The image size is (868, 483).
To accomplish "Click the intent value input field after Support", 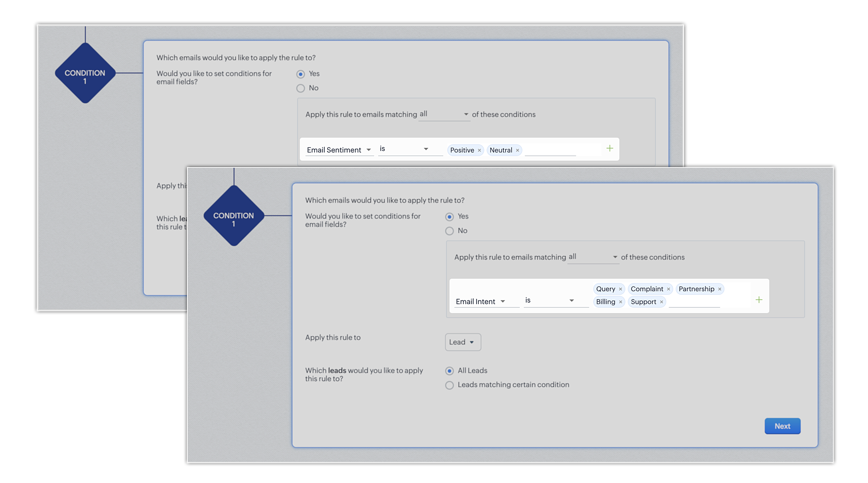I will coord(694,302).
